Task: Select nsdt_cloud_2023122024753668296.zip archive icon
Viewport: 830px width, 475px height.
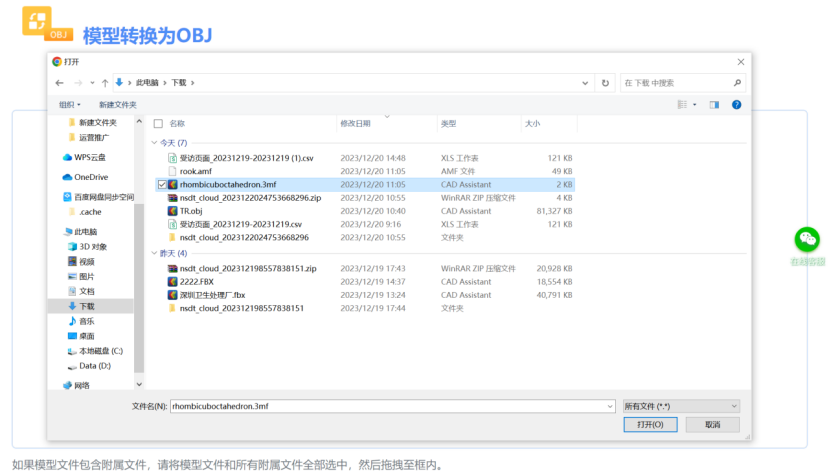Action: tap(173, 198)
